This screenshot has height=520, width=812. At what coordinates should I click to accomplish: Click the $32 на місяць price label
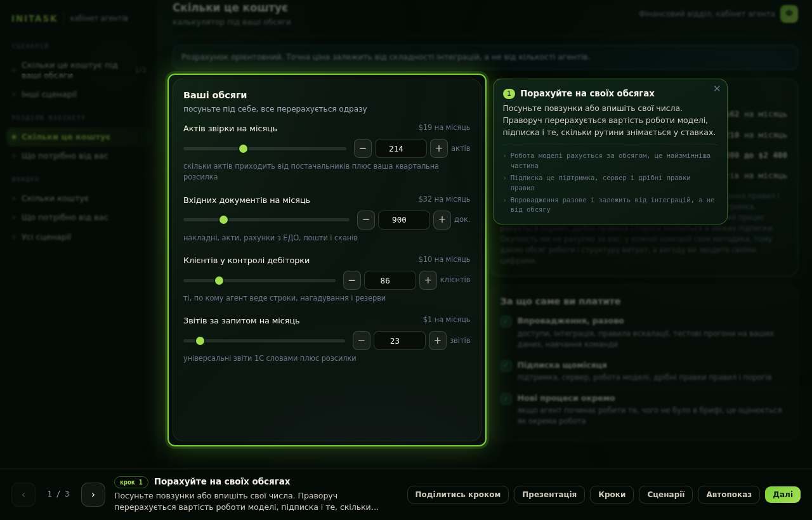[x=444, y=199]
